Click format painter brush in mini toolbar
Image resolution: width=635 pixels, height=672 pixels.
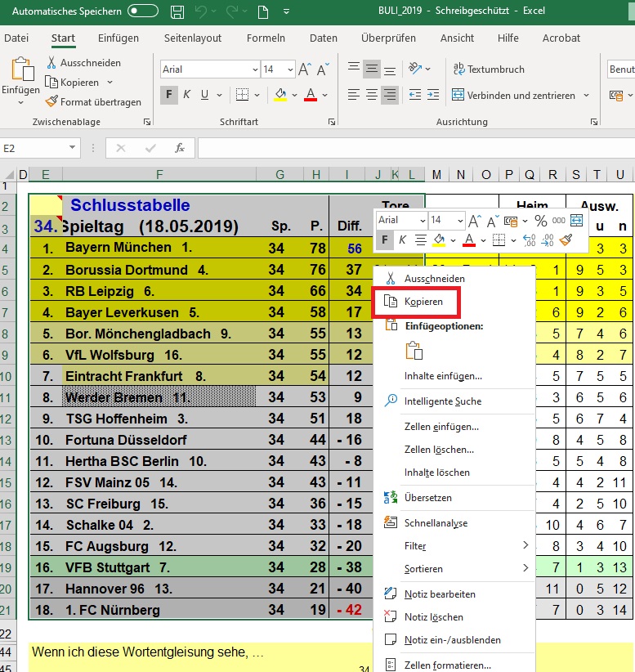coord(566,240)
